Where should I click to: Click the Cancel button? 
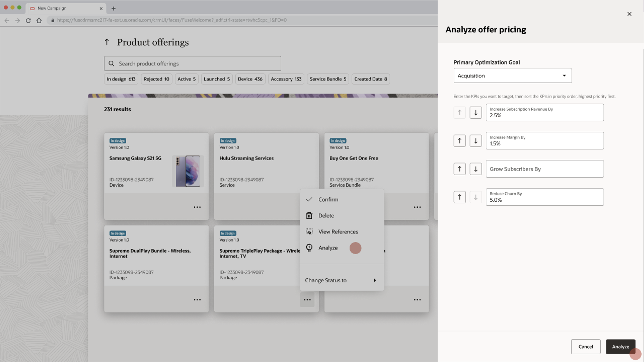tap(585, 346)
